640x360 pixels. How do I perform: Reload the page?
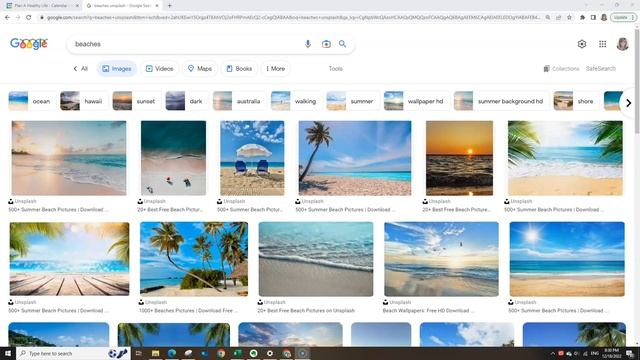[29, 18]
